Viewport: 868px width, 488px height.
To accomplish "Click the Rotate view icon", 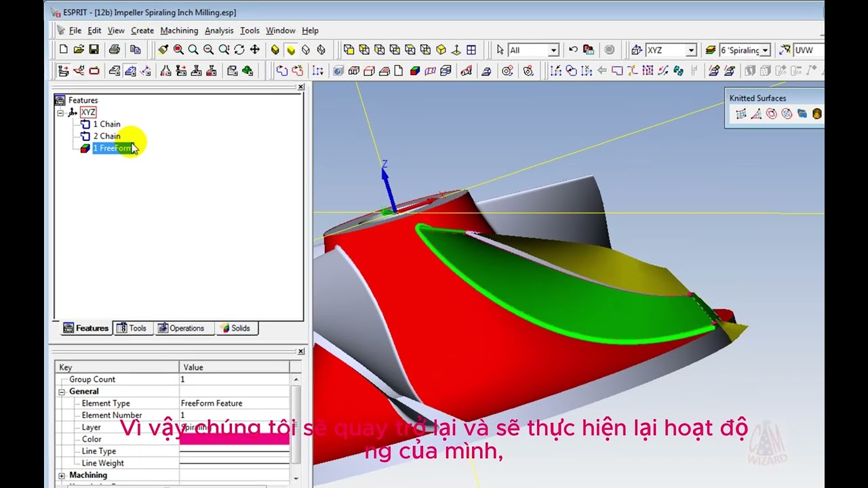I will coord(239,49).
